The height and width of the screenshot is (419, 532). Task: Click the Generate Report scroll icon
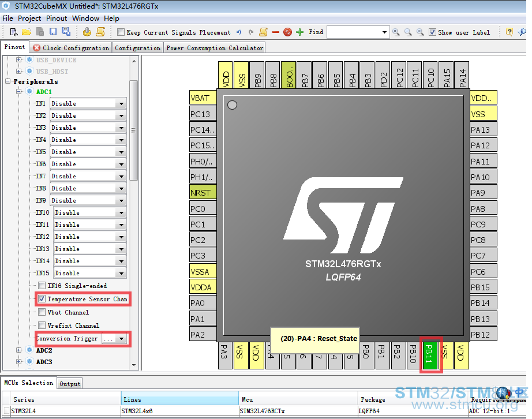100,32
